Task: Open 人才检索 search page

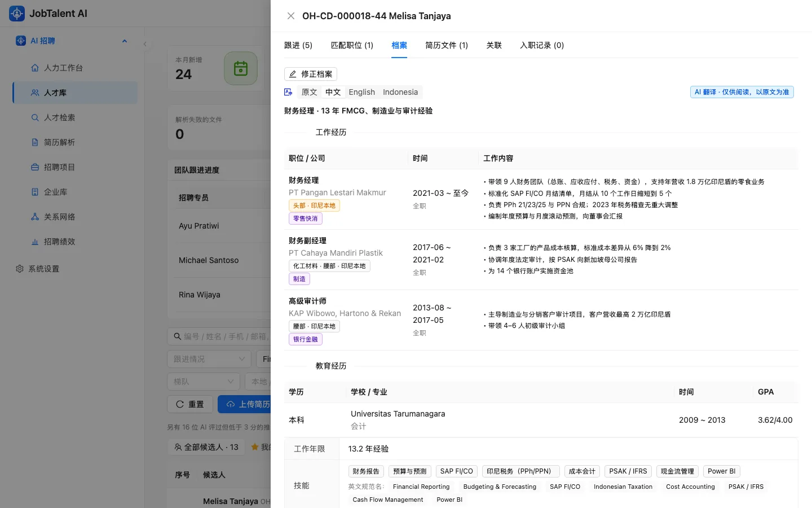Action: [x=75, y=117]
